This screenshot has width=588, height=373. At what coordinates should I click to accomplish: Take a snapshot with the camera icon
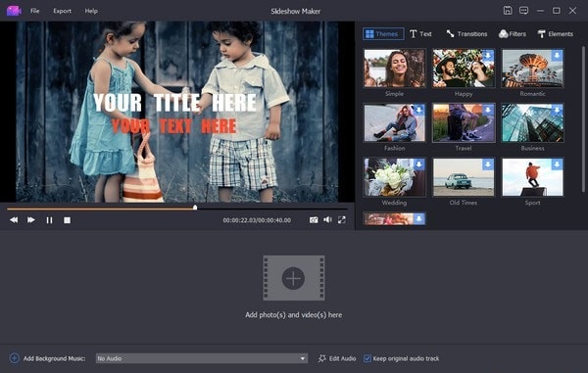point(314,220)
